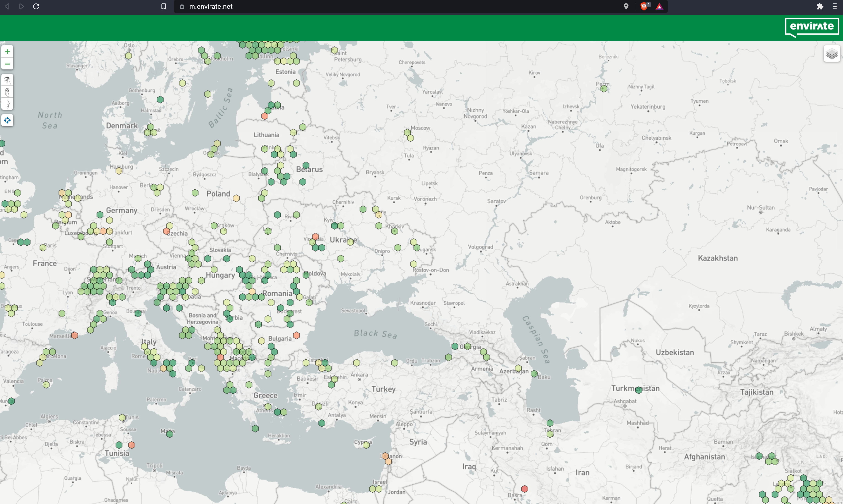
Task: Click the blue locate-me crosshair button
Action: tap(7, 120)
